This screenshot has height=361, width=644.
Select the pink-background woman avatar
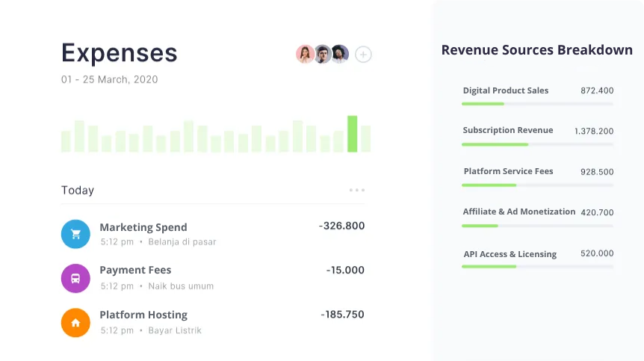305,55
